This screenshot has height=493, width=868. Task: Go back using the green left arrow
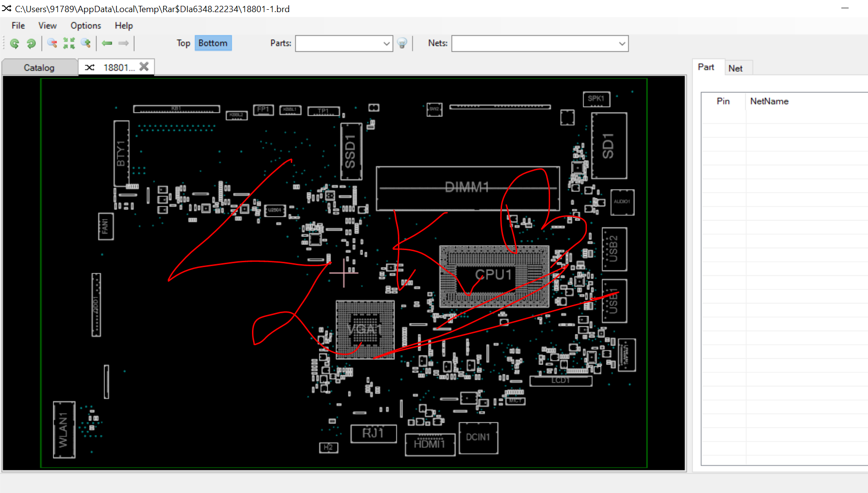pos(107,44)
